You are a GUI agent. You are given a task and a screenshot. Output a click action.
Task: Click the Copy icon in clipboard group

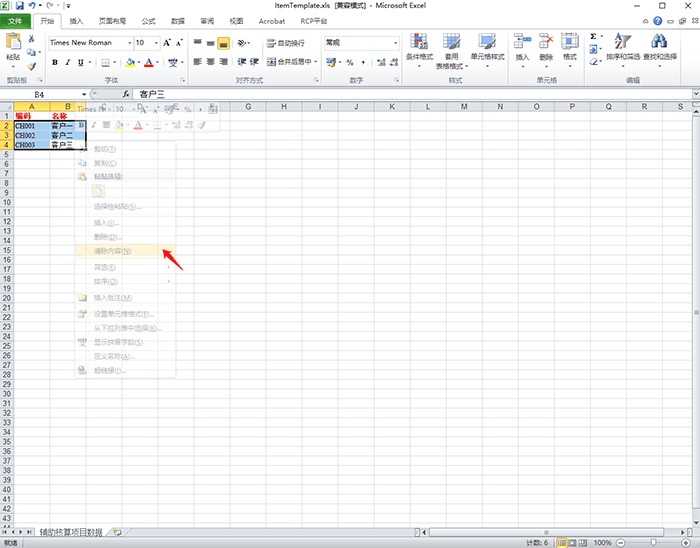pos(31,52)
